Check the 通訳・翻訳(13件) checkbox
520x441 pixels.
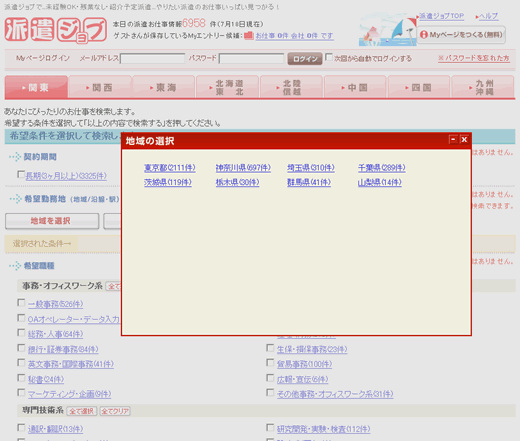[x=21, y=427]
